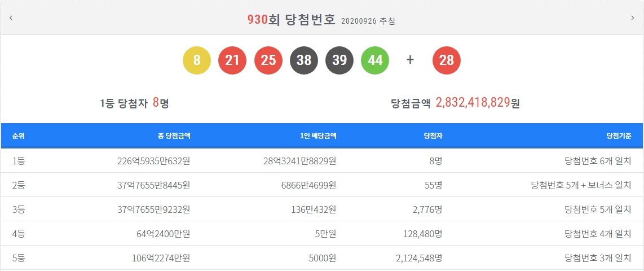Go to the previous draw with the left arrow
The height and width of the screenshot is (271, 644).
[11, 18]
